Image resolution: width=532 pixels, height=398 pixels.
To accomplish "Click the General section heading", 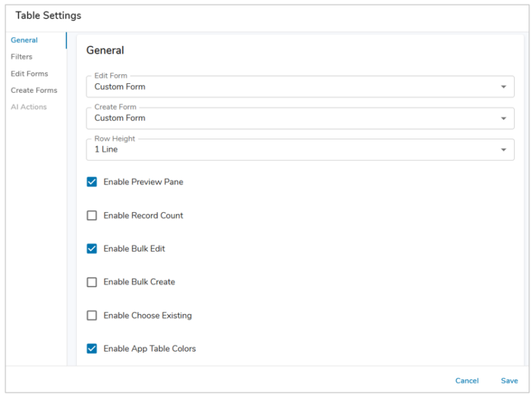I will pos(105,50).
